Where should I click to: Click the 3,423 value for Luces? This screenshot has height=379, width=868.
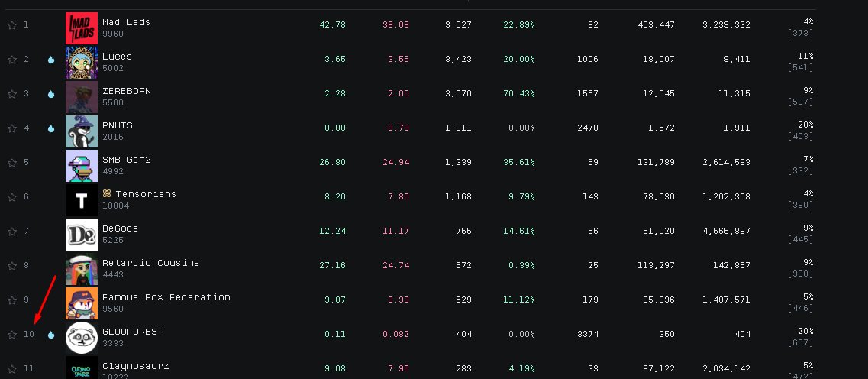[x=458, y=60]
